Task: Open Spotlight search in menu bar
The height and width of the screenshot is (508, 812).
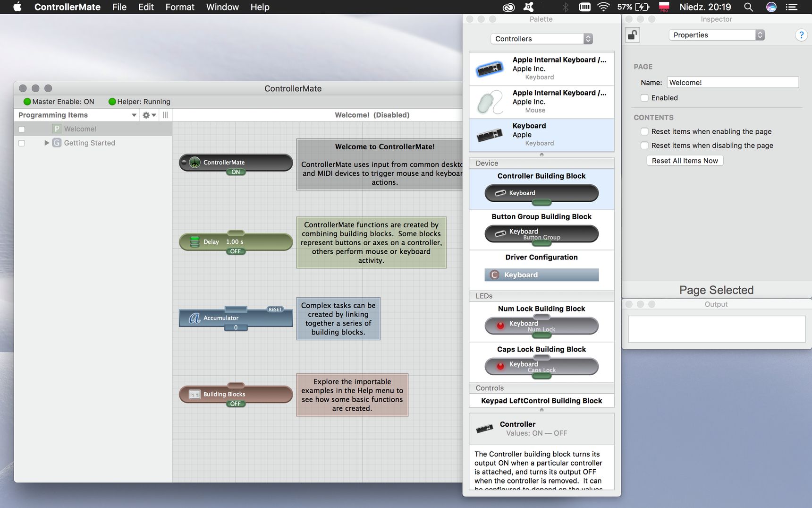Action: (x=748, y=7)
